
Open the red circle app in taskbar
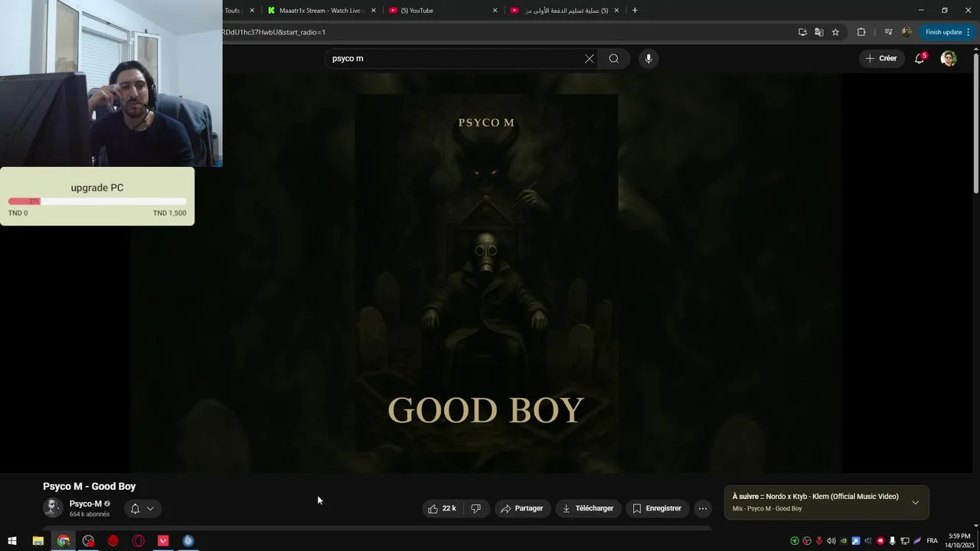(113, 541)
